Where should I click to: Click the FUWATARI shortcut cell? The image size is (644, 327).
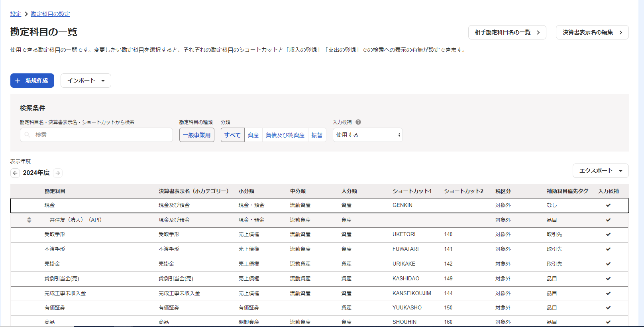pyautogui.click(x=406, y=249)
